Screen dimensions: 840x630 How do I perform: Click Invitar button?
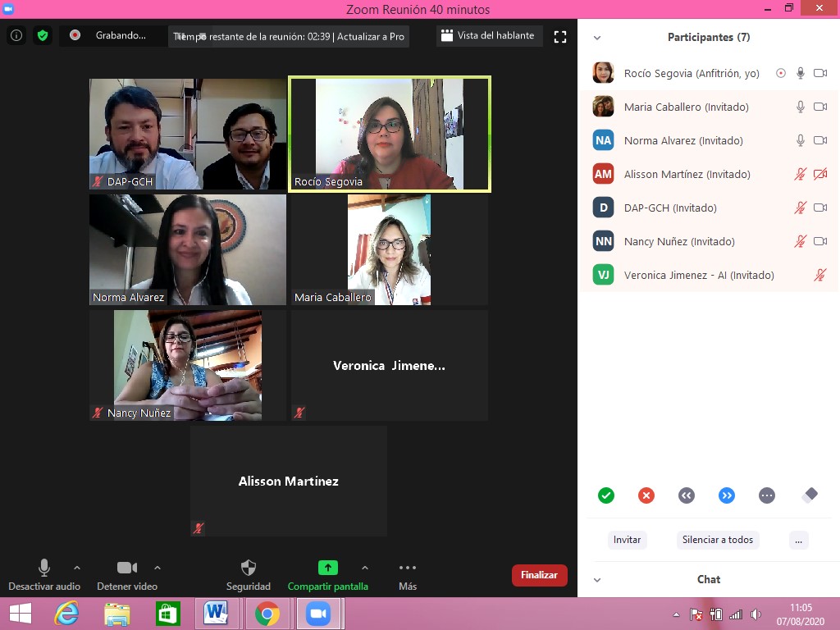(627, 540)
